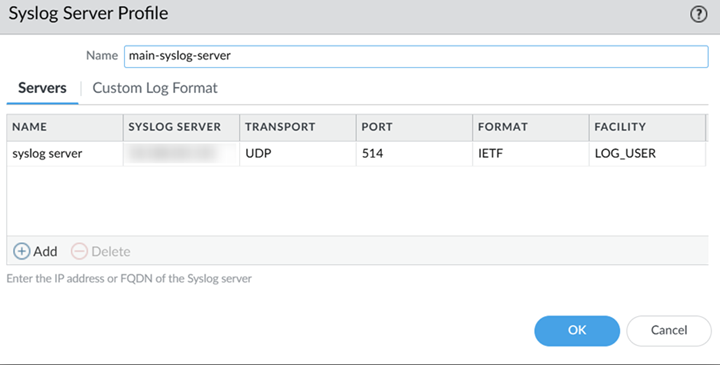
Task: Switch to the Servers tab
Action: 42,88
